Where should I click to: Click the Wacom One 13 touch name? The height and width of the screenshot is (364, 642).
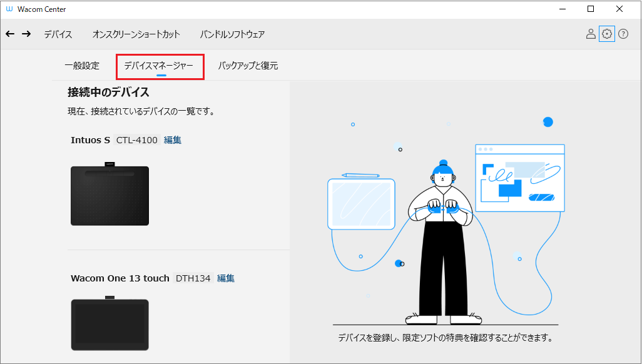point(120,278)
